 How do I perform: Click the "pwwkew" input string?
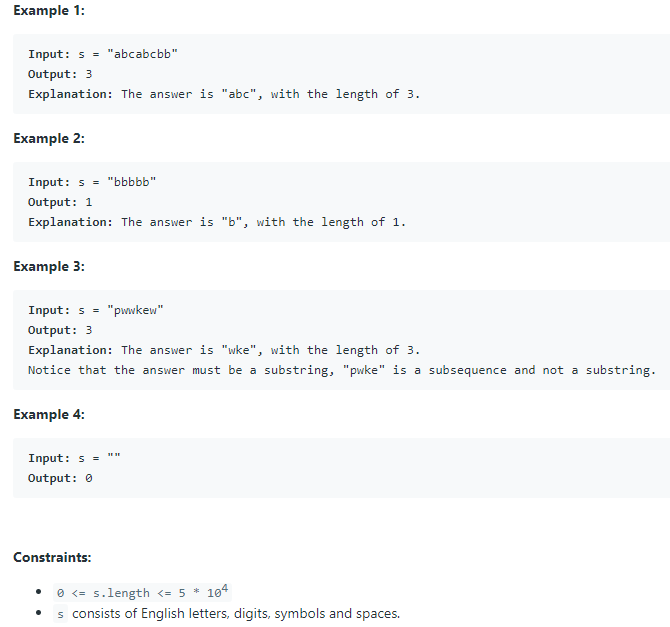coord(135,310)
